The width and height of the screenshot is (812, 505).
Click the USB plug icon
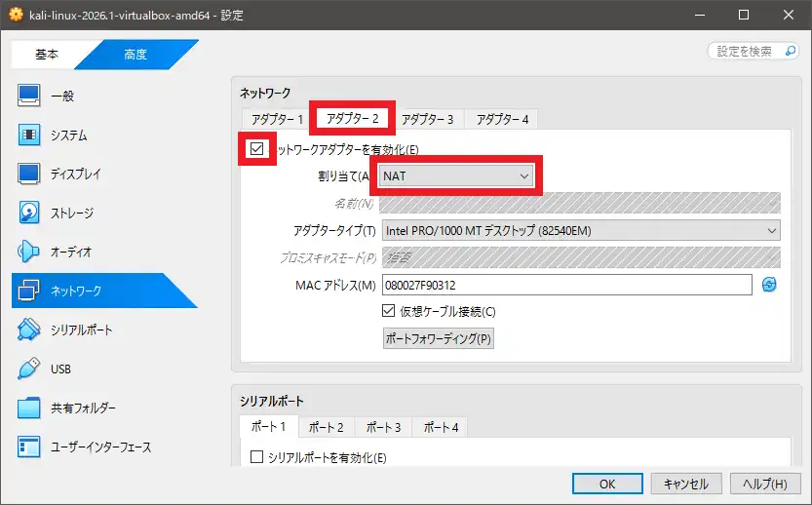point(28,369)
